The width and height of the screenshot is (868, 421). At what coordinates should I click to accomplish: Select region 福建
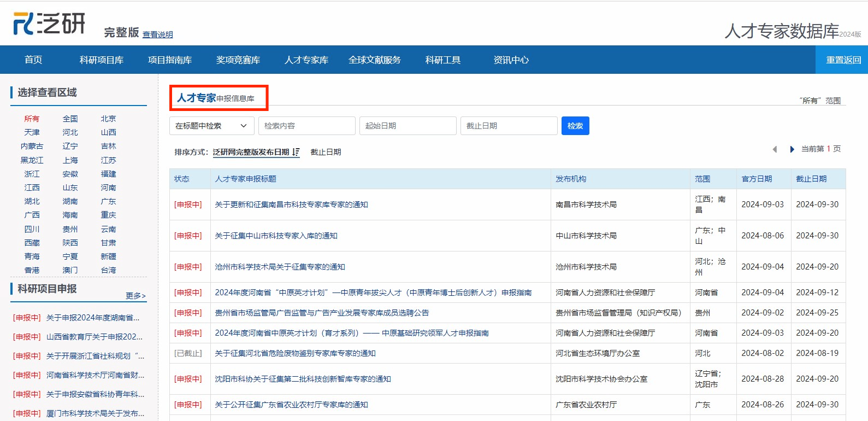[x=108, y=174]
